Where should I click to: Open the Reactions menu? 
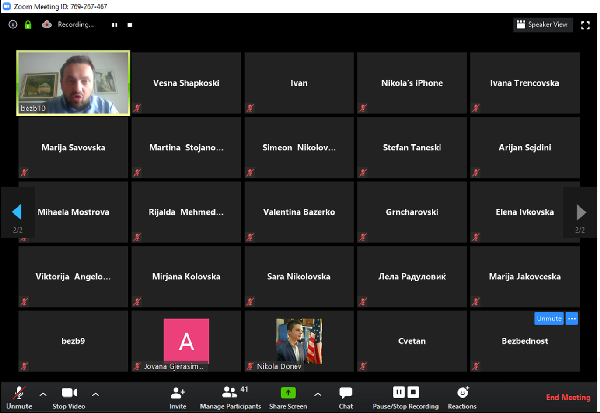[462, 393]
